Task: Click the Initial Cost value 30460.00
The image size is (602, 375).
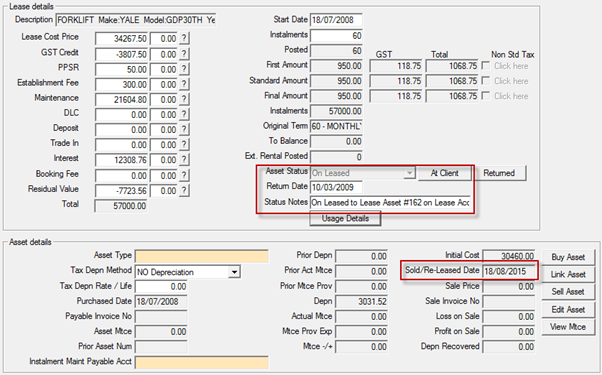Action: (x=509, y=256)
